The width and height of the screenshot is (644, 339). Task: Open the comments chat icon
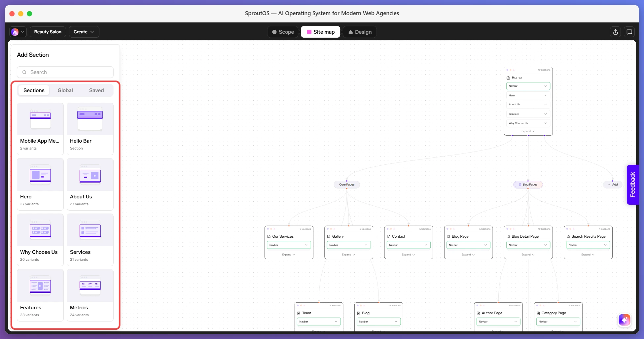(629, 32)
